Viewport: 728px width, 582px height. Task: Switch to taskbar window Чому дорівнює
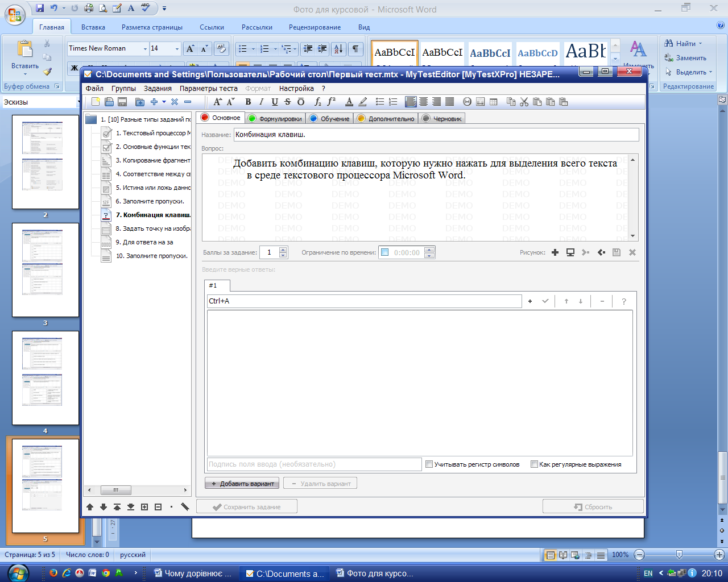point(193,573)
